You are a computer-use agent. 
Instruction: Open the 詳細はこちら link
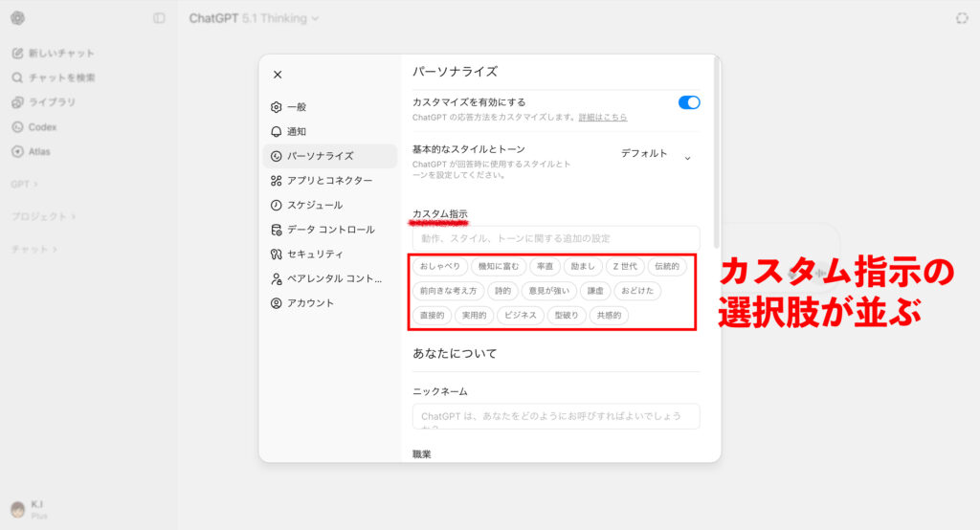click(603, 118)
